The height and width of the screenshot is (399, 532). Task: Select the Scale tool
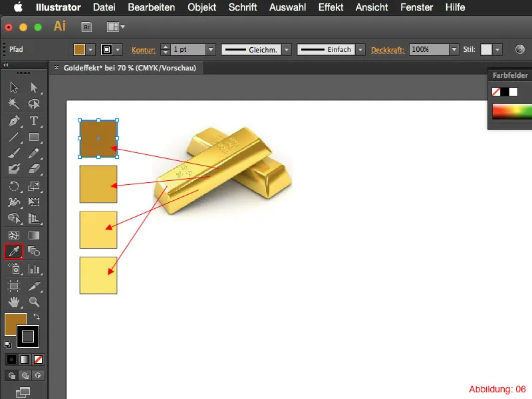(34, 186)
